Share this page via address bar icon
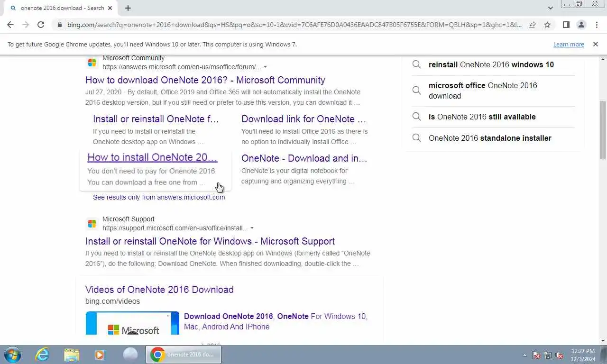Screen dimensions: 607x364 pyautogui.click(x=532, y=25)
